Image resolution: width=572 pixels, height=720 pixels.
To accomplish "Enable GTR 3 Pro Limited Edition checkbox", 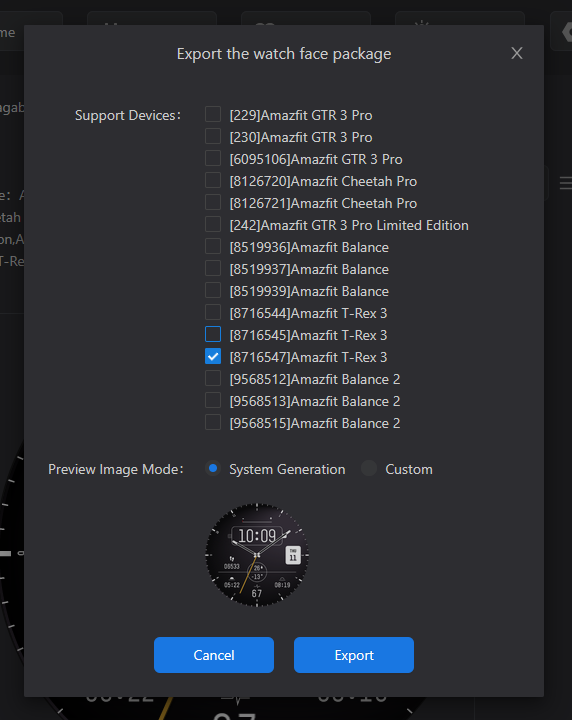I will (213, 224).
